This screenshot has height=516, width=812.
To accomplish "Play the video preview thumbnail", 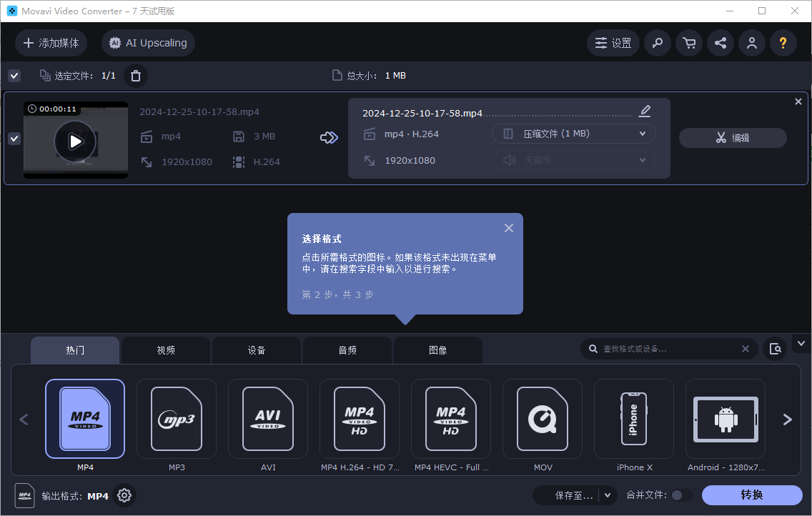I will pyautogui.click(x=75, y=141).
